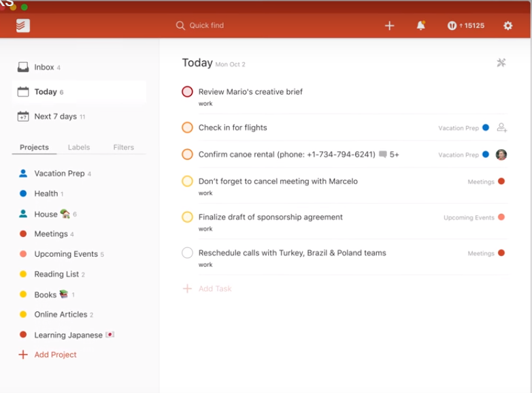Viewport: 532px width, 393px height.
Task: Assign a person to Check in for flights
Action: click(x=502, y=128)
